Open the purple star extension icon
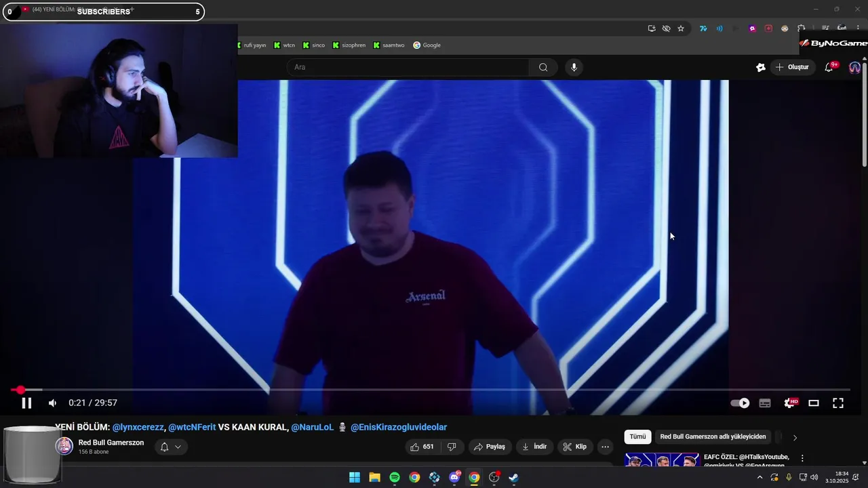This screenshot has width=868, height=488. 752,28
